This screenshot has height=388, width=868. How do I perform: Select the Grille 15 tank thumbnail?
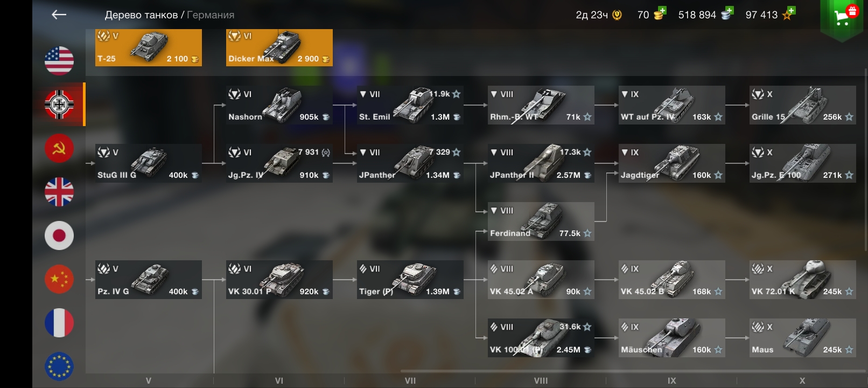point(803,105)
